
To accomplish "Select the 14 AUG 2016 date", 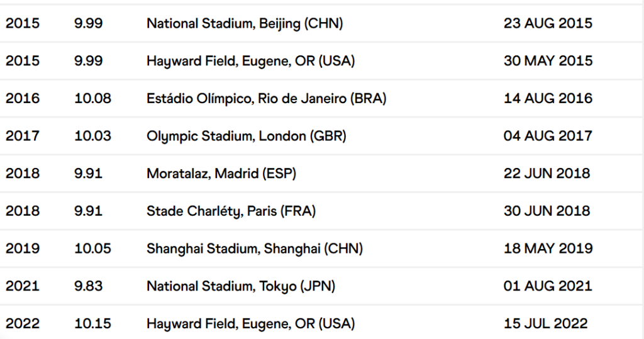I will pyautogui.click(x=548, y=98).
